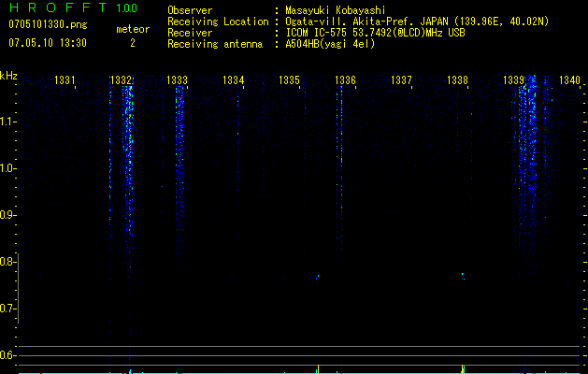
Task: Click the 1.0 kHz frequency tick label
Action: [x=8, y=168]
